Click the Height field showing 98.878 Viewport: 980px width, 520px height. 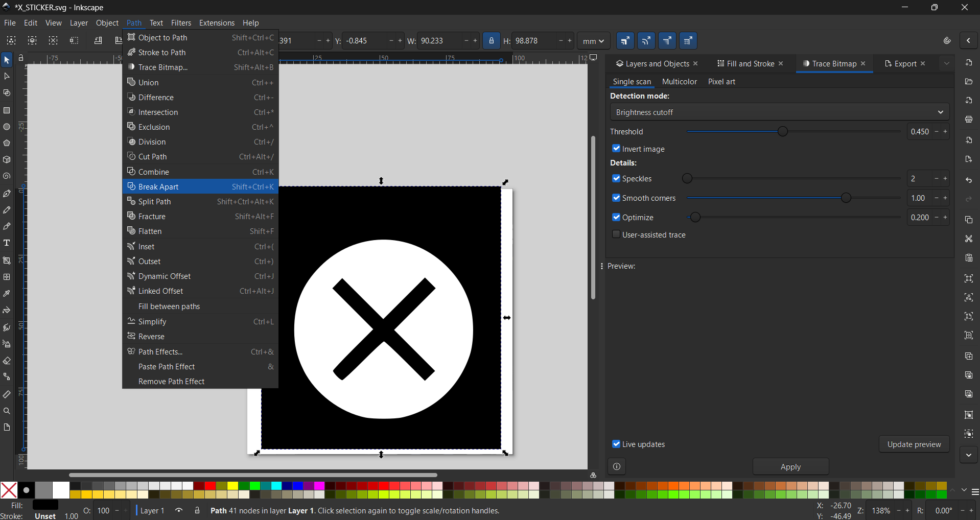[534, 41]
